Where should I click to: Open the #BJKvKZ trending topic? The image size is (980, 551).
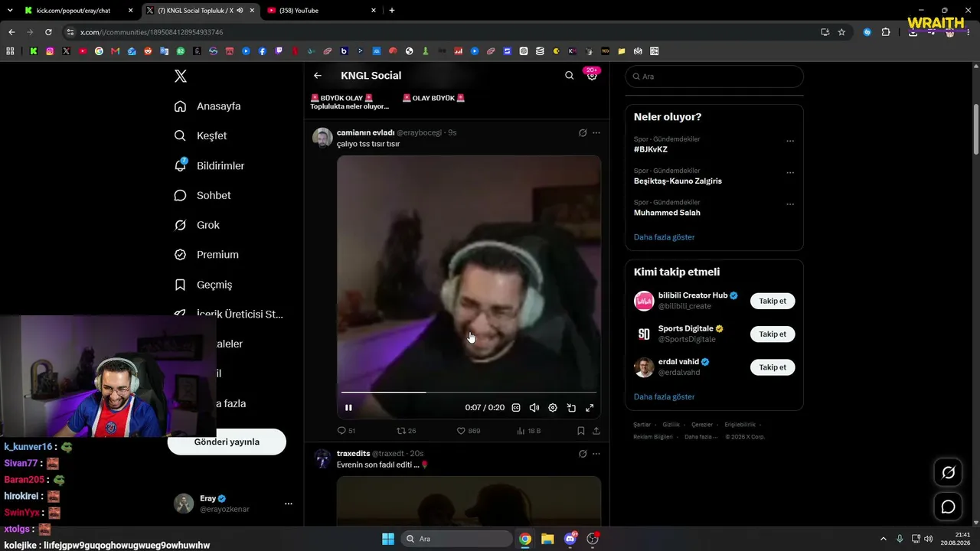651,149
